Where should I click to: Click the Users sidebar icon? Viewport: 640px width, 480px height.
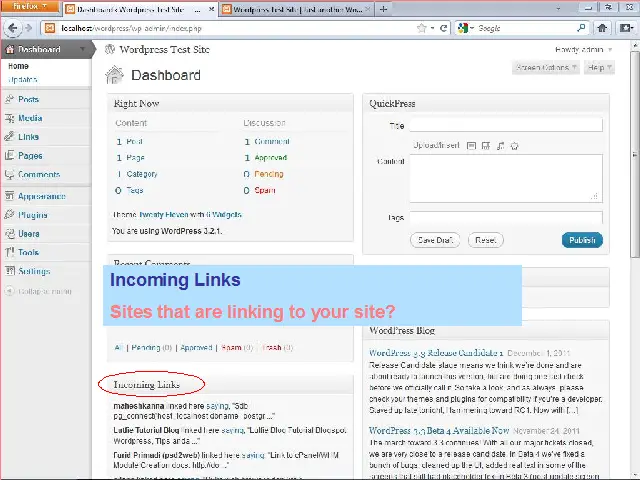click(9, 233)
